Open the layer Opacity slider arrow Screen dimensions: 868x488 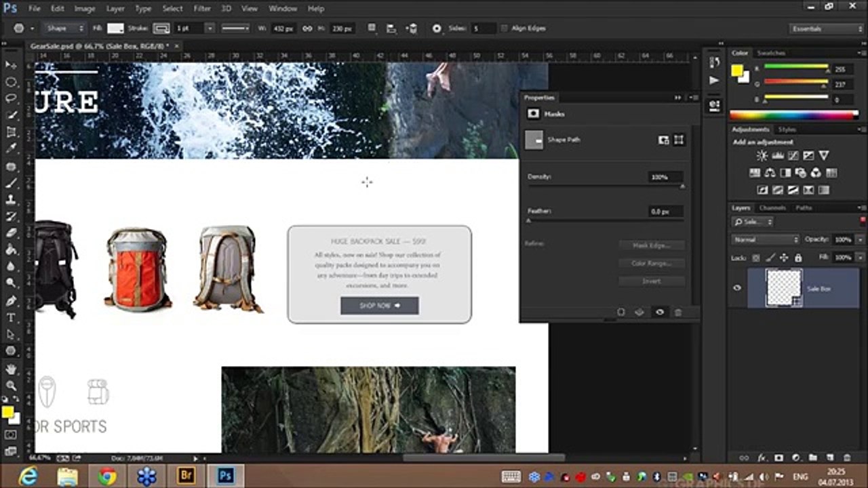coord(861,239)
